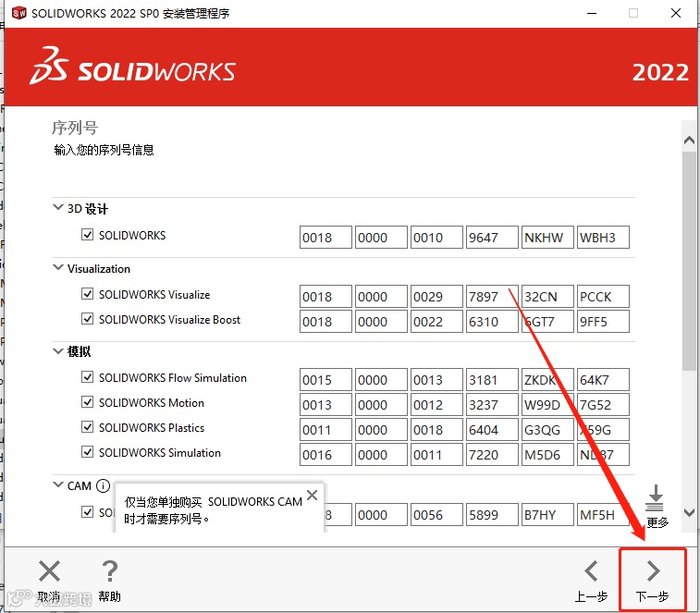Click Simulation serial field 7220
Viewport: 700px width, 613px height.
(x=492, y=455)
